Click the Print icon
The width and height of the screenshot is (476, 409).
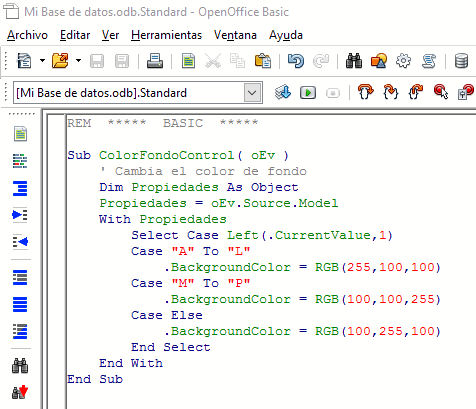click(155, 61)
